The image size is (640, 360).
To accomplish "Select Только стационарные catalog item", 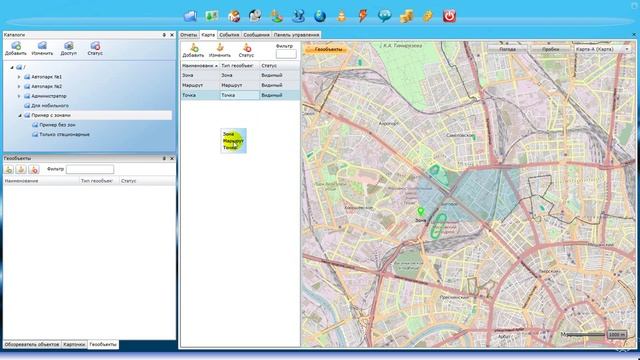I will 64,134.
